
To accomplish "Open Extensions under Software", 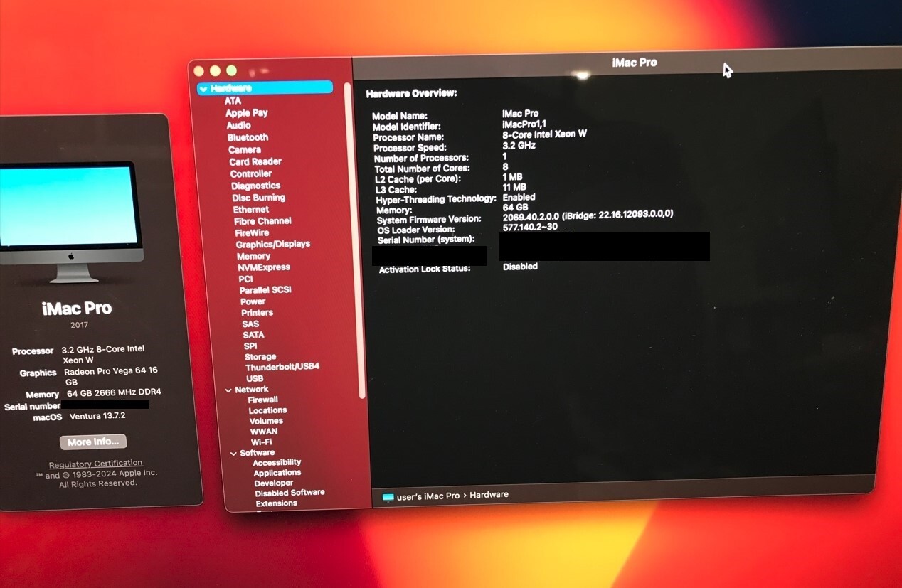I will [x=276, y=503].
